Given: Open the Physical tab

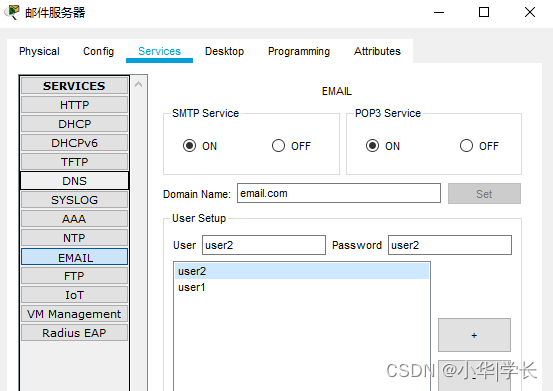Looking at the screenshot, I should point(39,51).
